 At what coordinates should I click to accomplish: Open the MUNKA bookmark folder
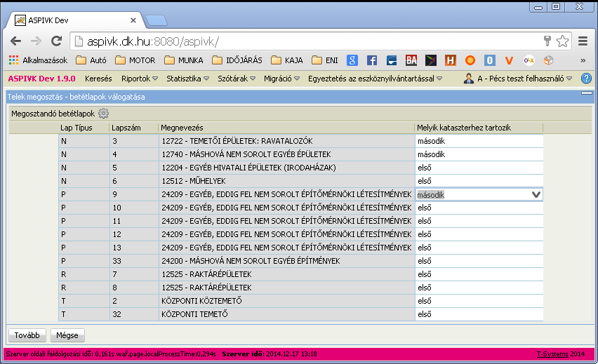[x=184, y=60]
